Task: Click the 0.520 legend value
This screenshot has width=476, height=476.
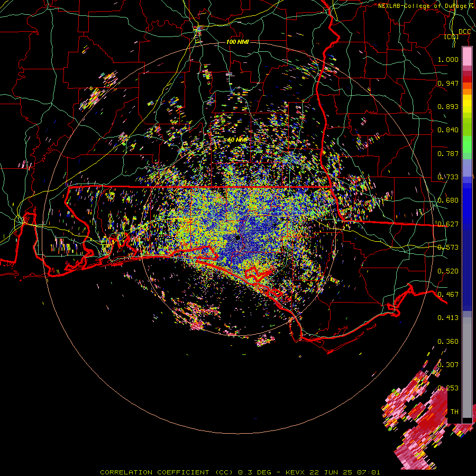Action: click(448, 271)
